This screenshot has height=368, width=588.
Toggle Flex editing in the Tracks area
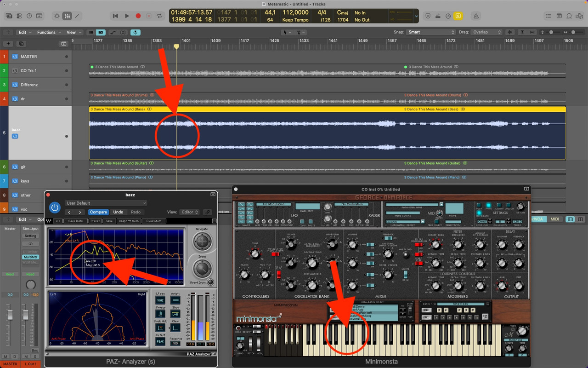123,32
